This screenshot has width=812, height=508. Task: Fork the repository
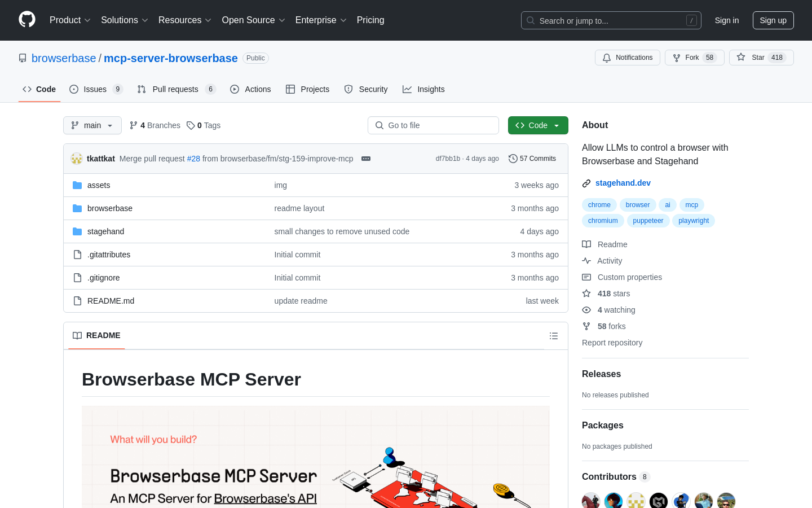[x=695, y=58]
